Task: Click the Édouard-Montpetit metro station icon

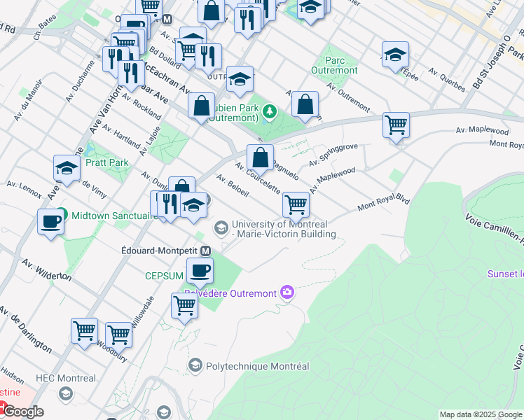Action: tap(205, 251)
